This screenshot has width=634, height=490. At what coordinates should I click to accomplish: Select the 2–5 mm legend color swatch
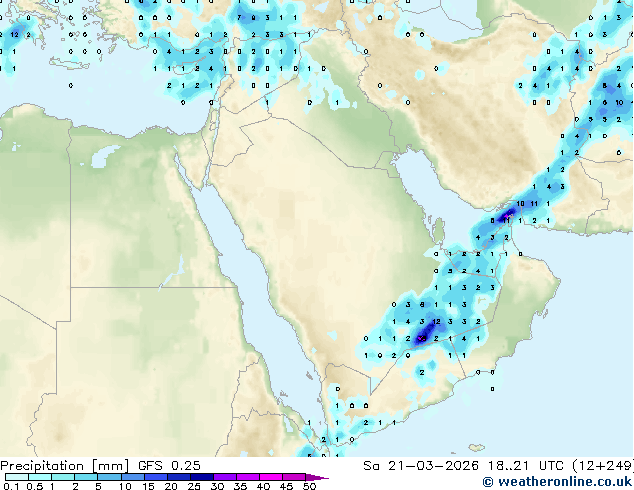(x=86, y=477)
